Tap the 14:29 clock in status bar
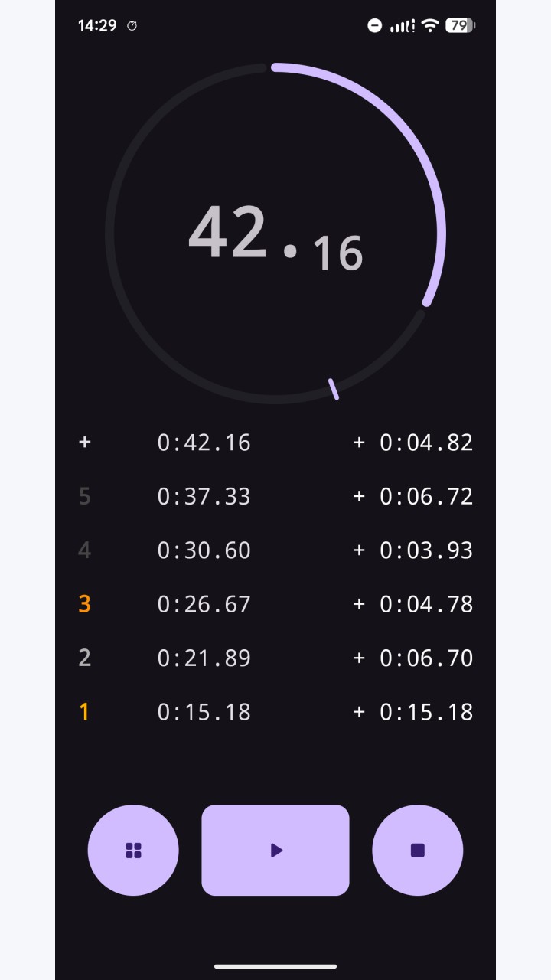This screenshot has height=980, width=551. click(x=97, y=26)
